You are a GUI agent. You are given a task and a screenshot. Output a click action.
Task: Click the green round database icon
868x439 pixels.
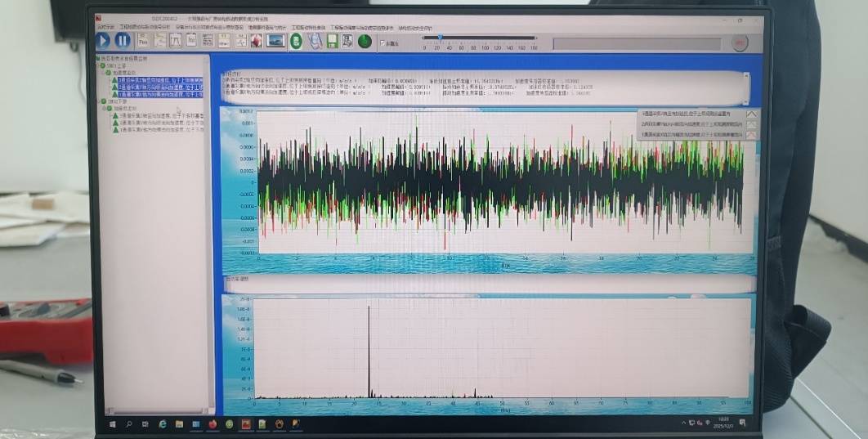(x=296, y=41)
